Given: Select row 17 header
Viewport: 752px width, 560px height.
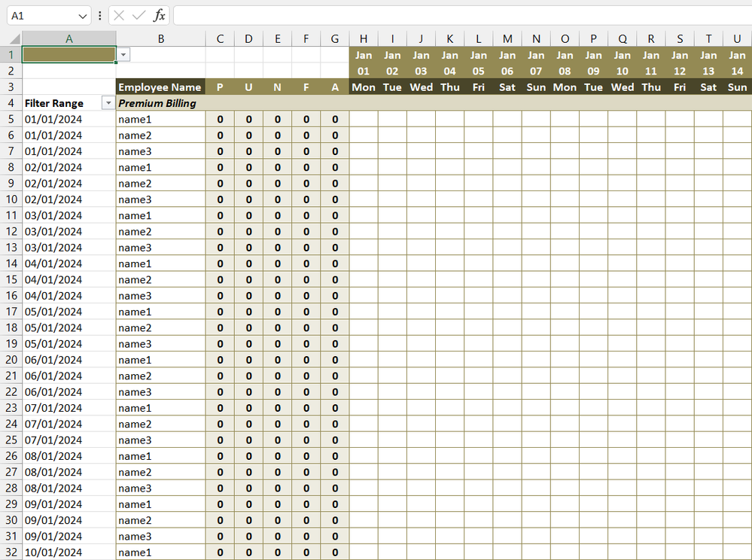Looking at the screenshot, I should 11,312.
